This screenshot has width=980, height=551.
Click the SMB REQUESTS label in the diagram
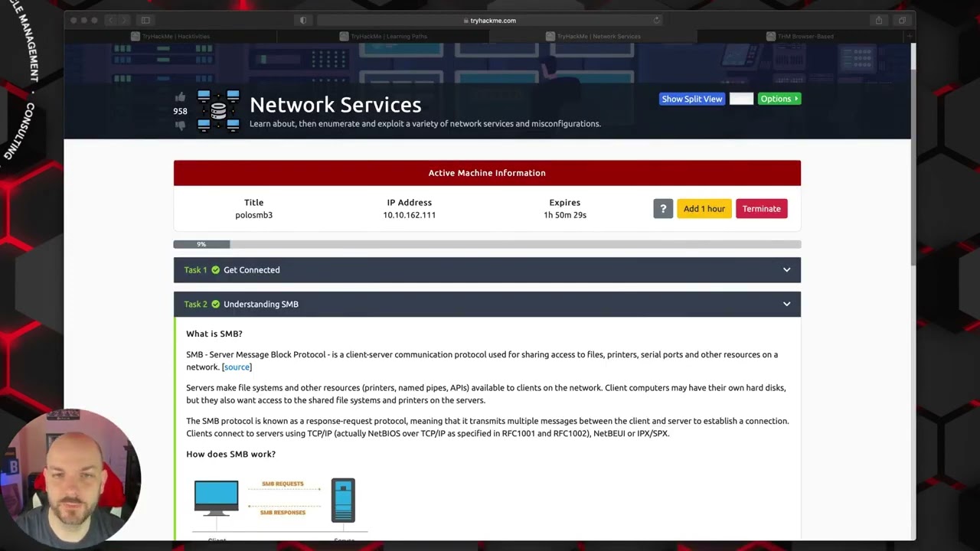(x=283, y=484)
